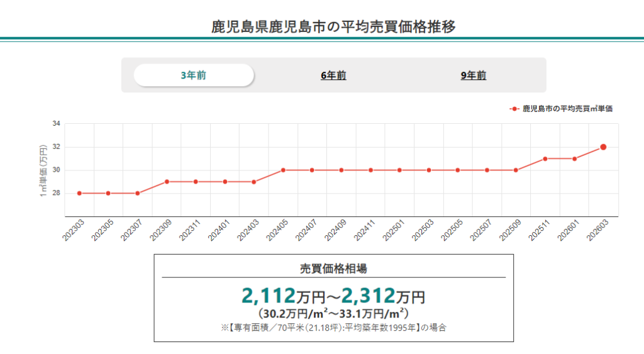
Task: Toggle the 鹿児島市の平均売買㎡単価 legend entry
Action: pos(561,109)
